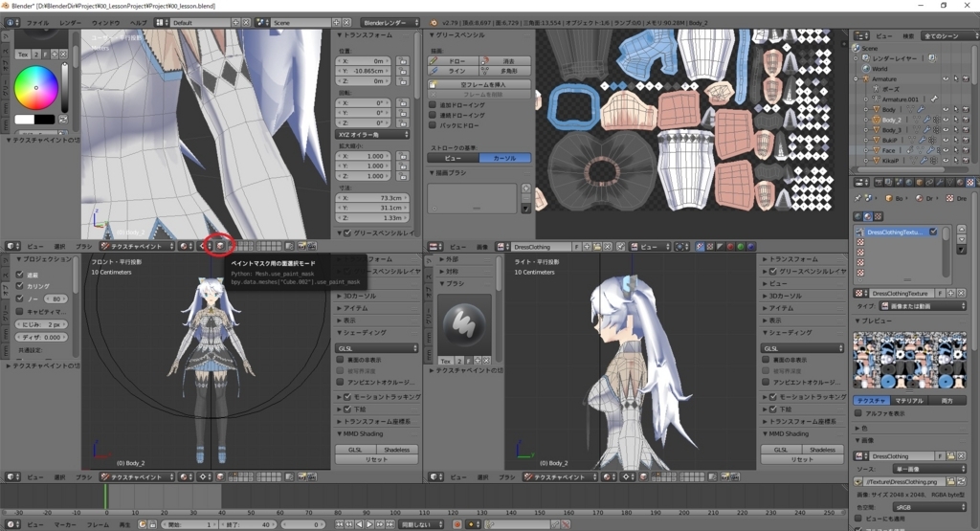Show マテリアル in texture preview

tap(909, 401)
